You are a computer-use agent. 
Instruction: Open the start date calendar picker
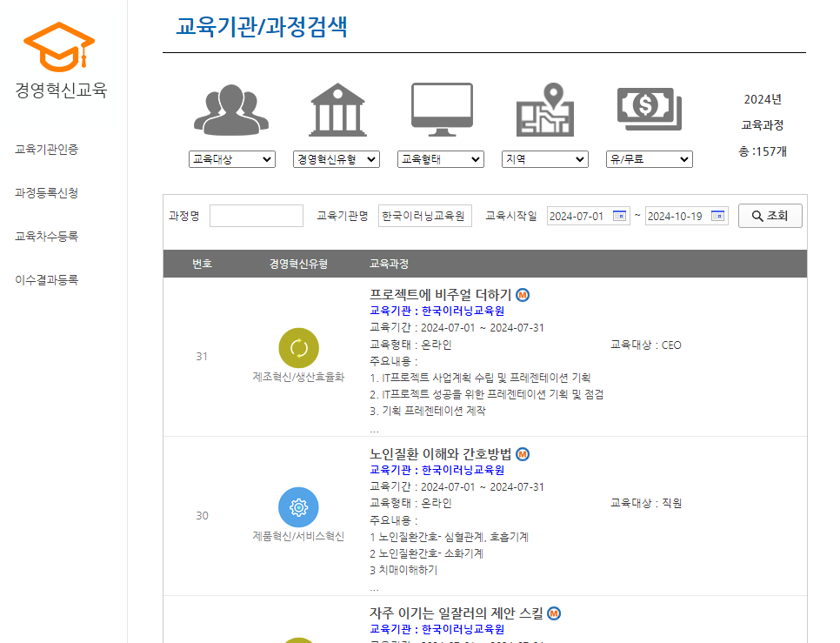click(x=620, y=216)
